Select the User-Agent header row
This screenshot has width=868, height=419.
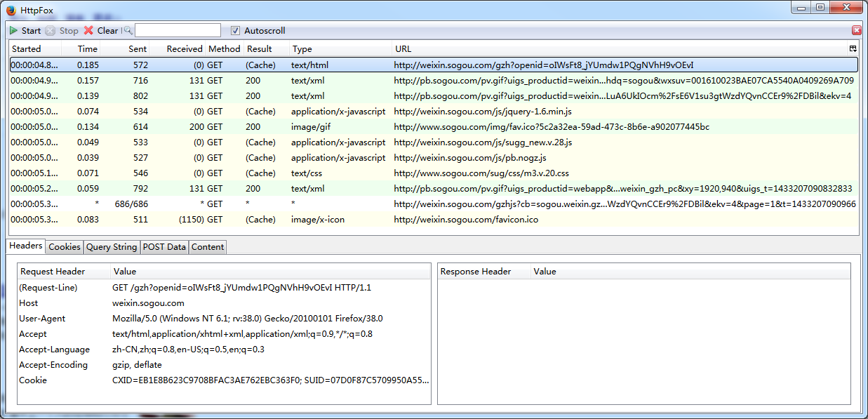[x=225, y=319]
